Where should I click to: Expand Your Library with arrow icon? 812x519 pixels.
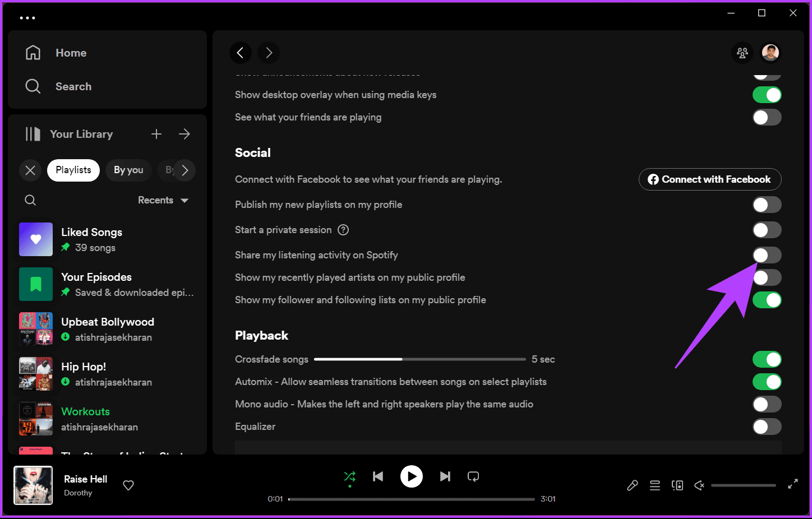click(x=184, y=134)
